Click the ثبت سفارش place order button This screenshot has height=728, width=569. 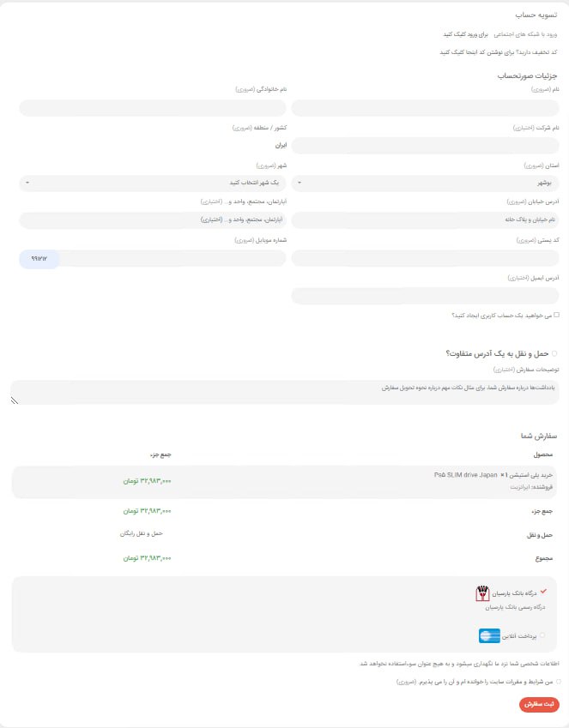(x=539, y=704)
